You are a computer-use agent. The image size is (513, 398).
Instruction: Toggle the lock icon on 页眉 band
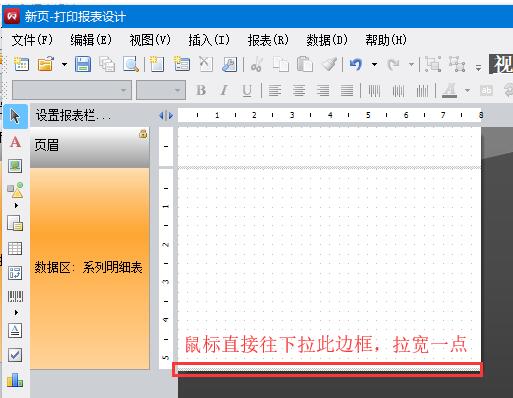pos(143,134)
